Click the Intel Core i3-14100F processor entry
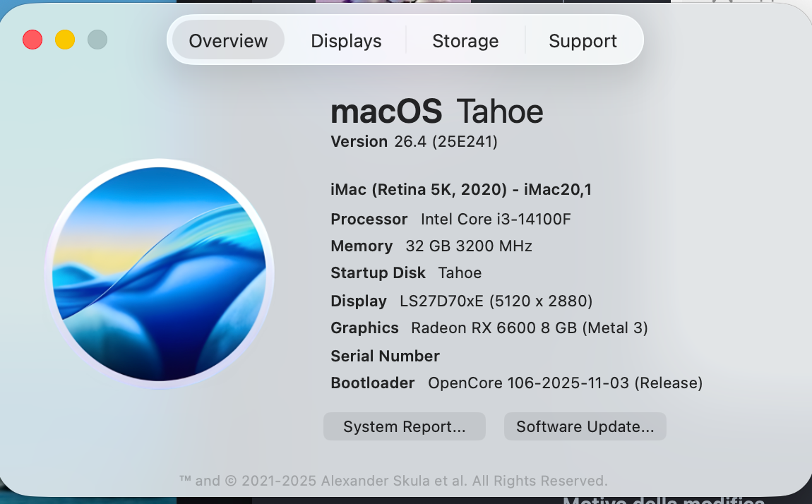Screen dimensions: 812x504 click(x=495, y=219)
